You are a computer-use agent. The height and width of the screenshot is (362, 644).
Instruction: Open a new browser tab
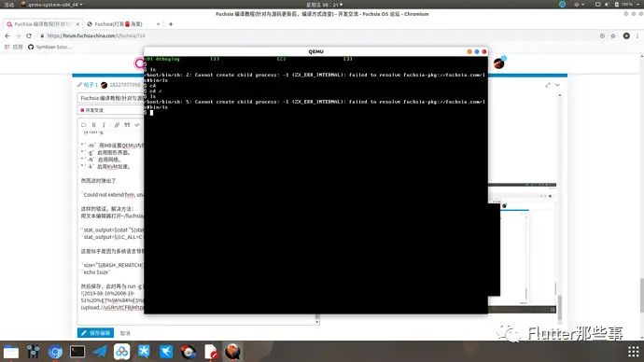point(171,24)
